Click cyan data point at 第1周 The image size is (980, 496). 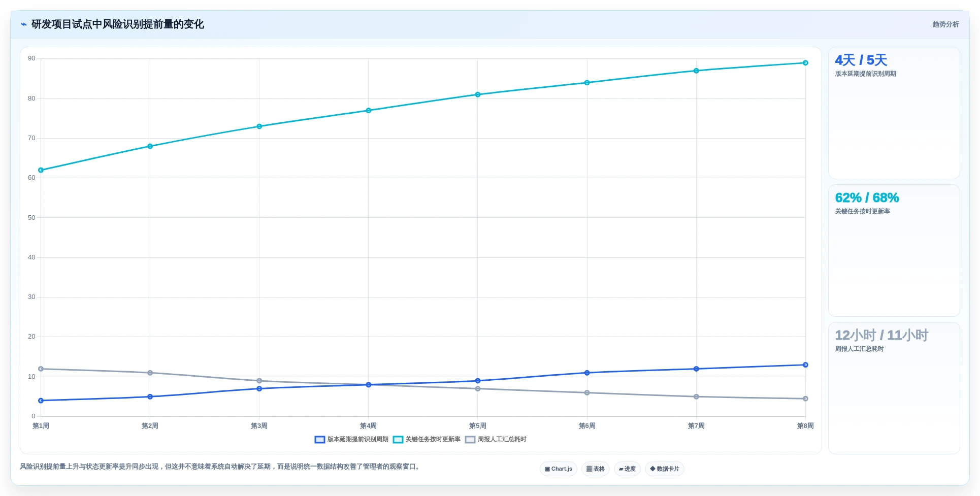[x=41, y=170]
